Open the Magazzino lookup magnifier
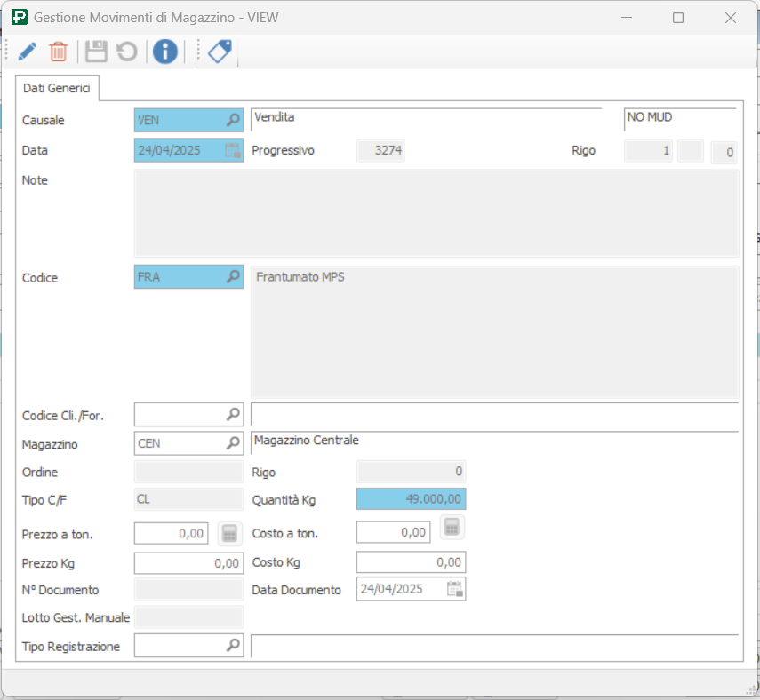Image resolution: width=760 pixels, height=700 pixels. pos(233,441)
